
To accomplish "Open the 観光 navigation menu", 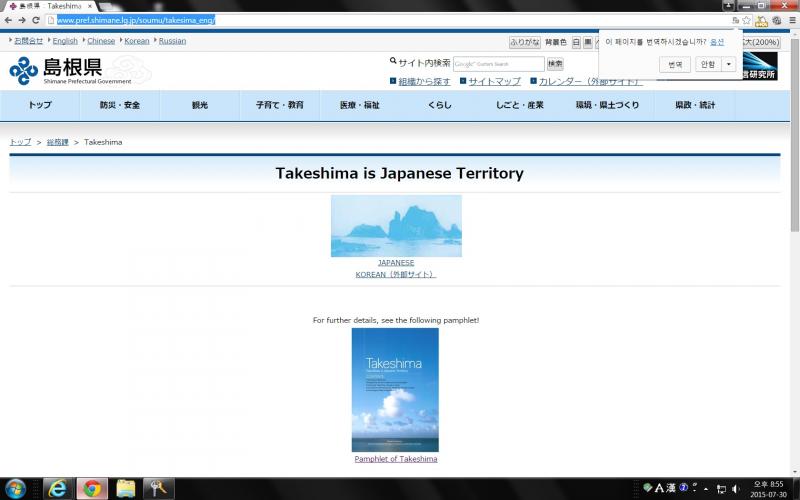I will pyautogui.click(x=200, y=105).
